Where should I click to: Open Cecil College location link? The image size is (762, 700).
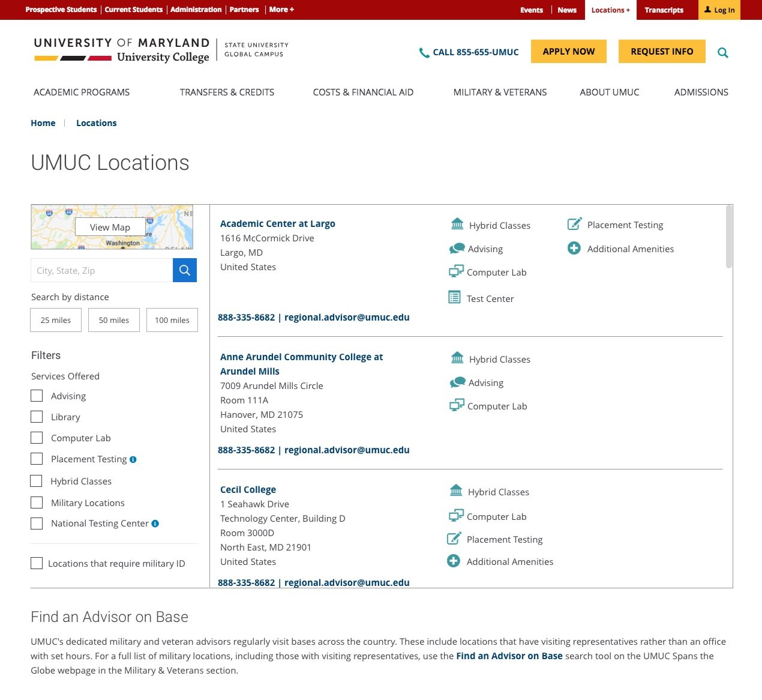point(248,489)
